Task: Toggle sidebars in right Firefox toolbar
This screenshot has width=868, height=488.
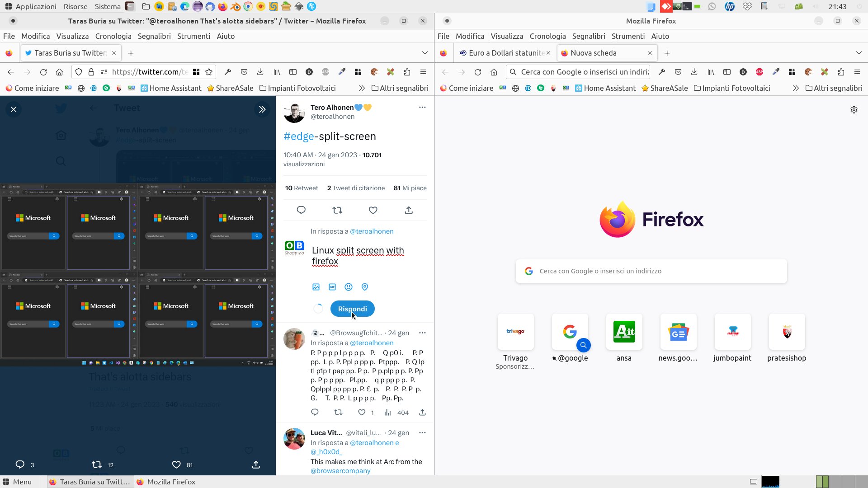Action: click(x=727, y=72)
